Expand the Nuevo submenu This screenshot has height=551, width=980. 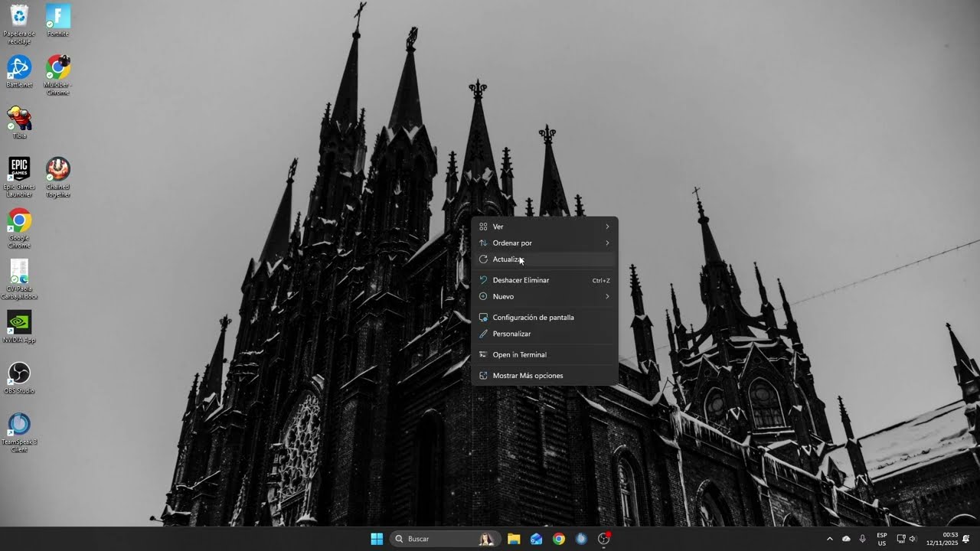pyautogui.click(x=544, y=296)
